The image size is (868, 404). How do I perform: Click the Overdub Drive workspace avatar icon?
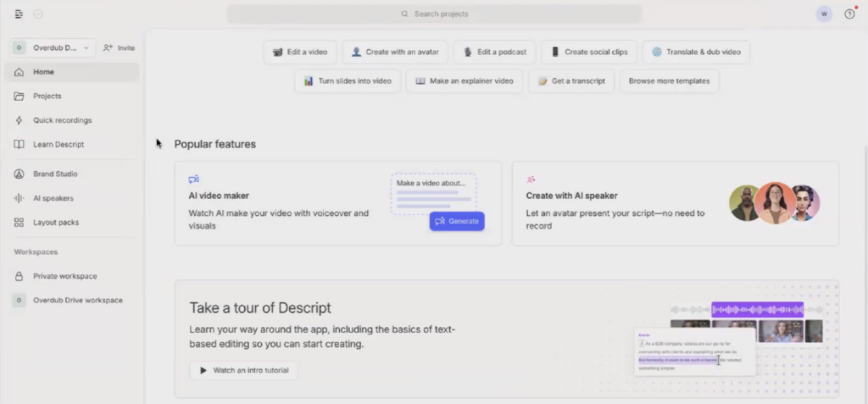[19, 300]
